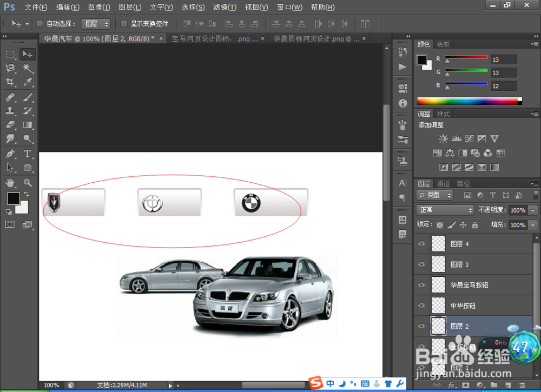Select the Hand tool

(x=10, y=182)
